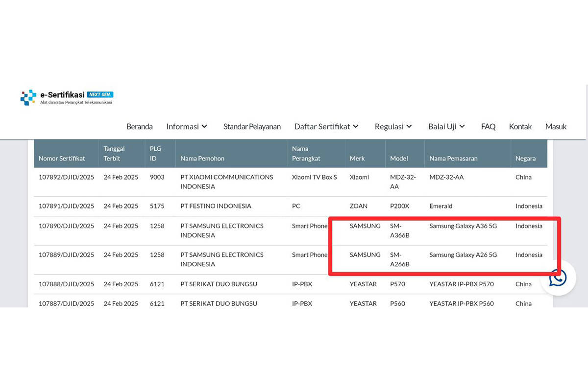Click the e-Sertifikasi logo icon
The width and height of the screenshot is (588, 392).
click(28, 97)
